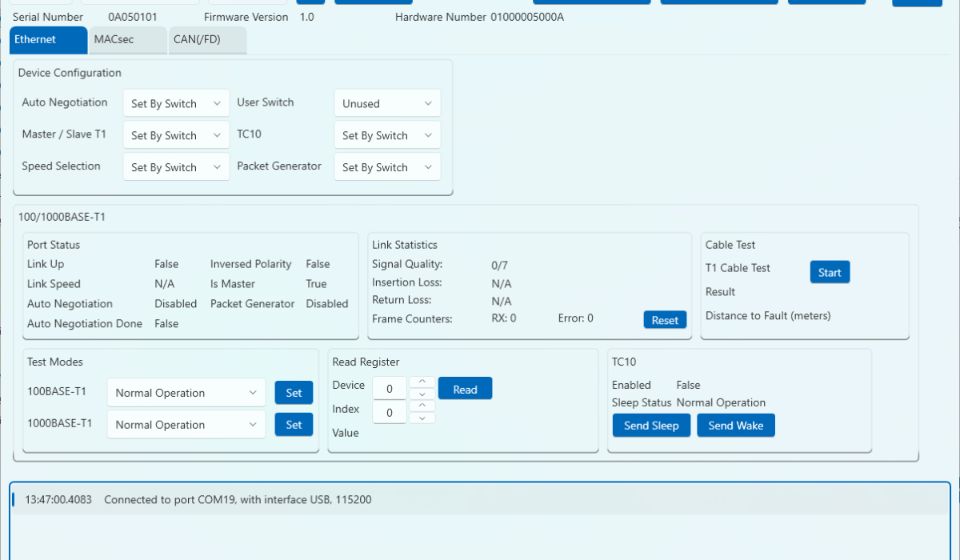
Task: Expand the Packet Generator dropdown
Action: pos(386,168)
